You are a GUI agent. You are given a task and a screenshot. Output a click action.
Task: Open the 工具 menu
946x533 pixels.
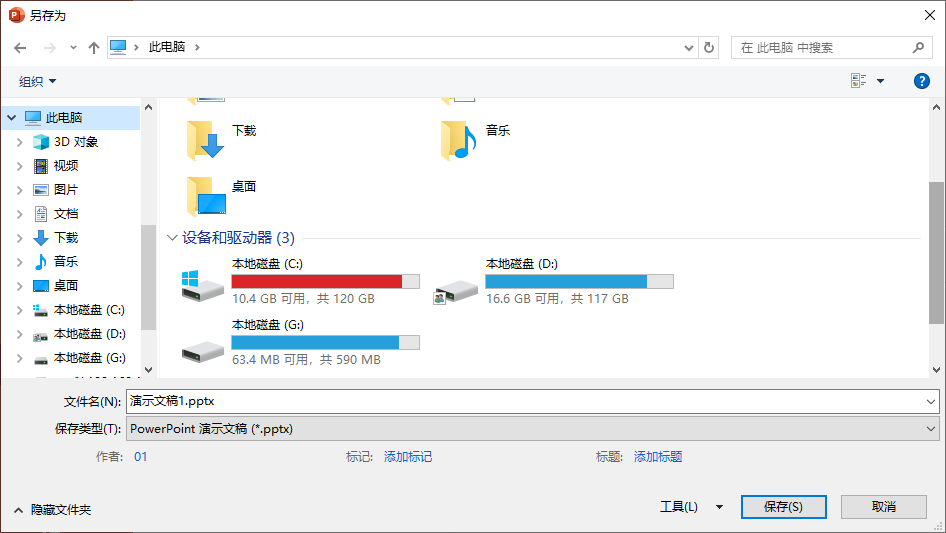tap(690, 507)
